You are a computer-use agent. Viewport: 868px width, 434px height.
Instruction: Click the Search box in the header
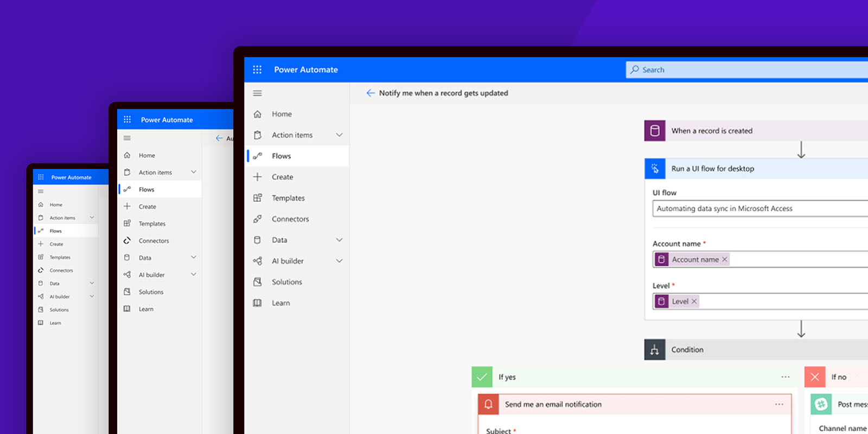(748, 69)
